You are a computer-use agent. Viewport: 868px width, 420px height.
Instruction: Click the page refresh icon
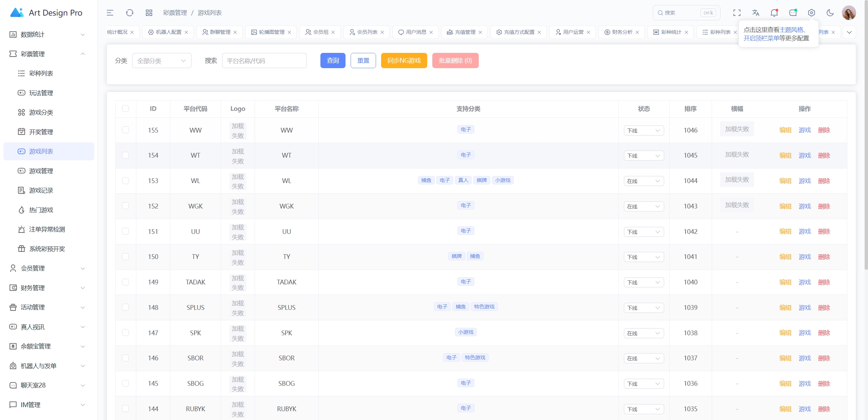click(x=130, y=13)
